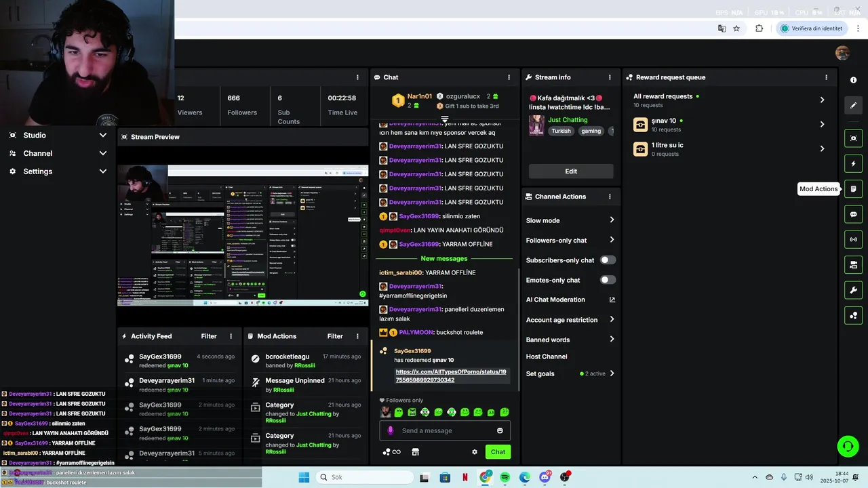The width and height of the screenshot is (868, 488).
Task: Open the session info icon in right sidebar
Action: 853,80
